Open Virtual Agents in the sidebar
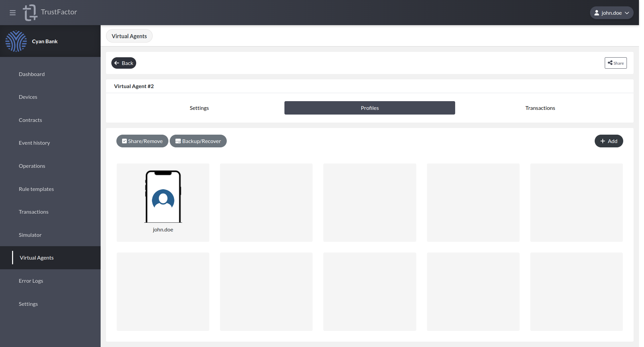The image size is (644, 347). pyautogui.click(x=36, y=258)
